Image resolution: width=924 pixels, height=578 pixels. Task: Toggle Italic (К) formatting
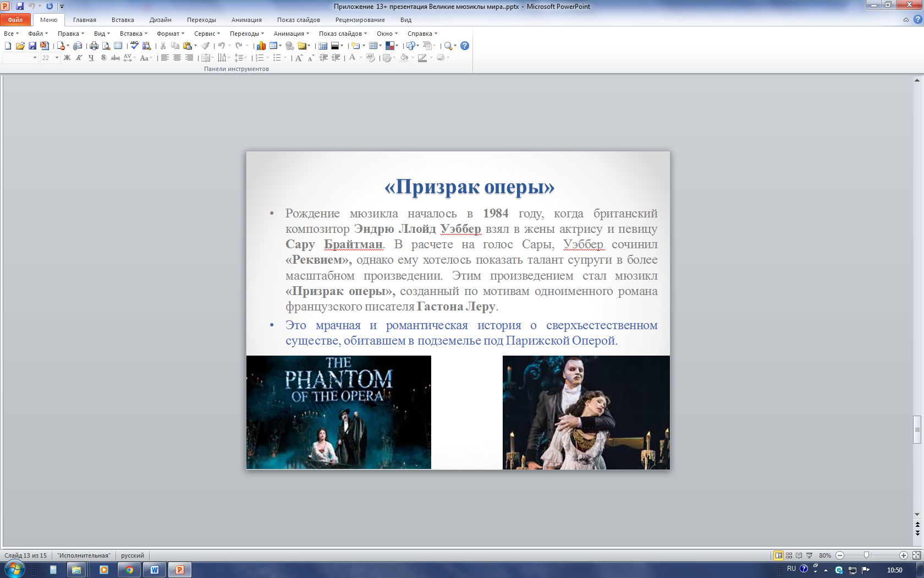79,58
